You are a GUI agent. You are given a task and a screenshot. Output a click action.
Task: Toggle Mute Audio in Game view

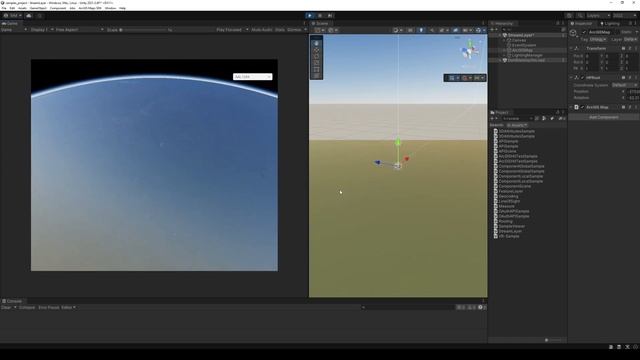tap(262, 30)
